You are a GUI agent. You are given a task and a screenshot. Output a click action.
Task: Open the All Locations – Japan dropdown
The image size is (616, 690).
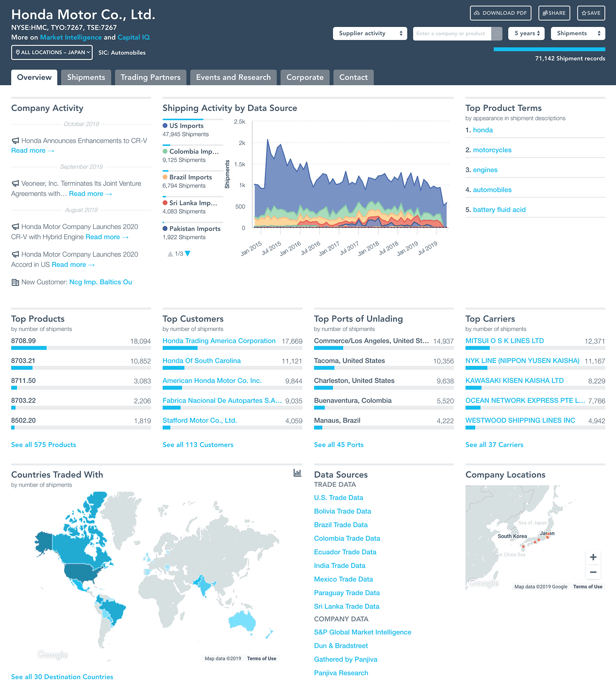click(x=52, y=52)
